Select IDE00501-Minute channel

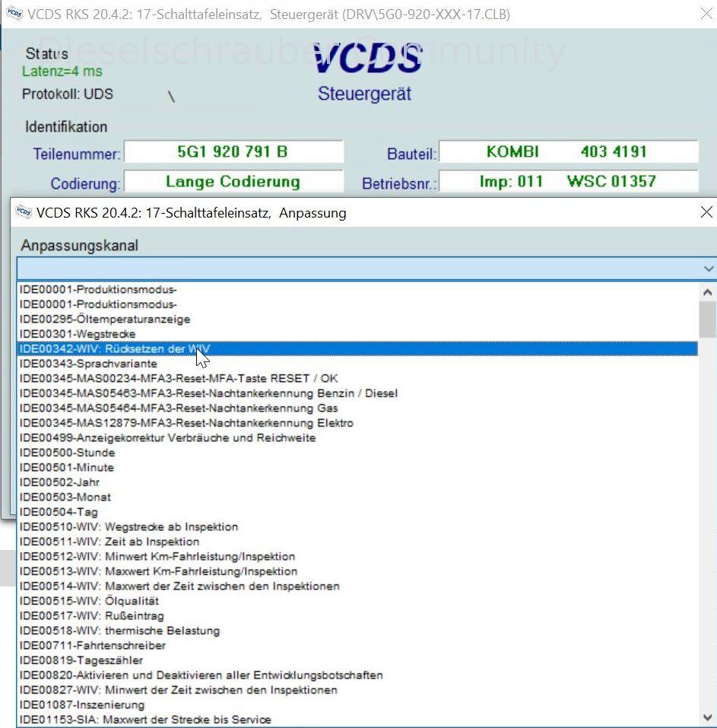coord(357,468)
